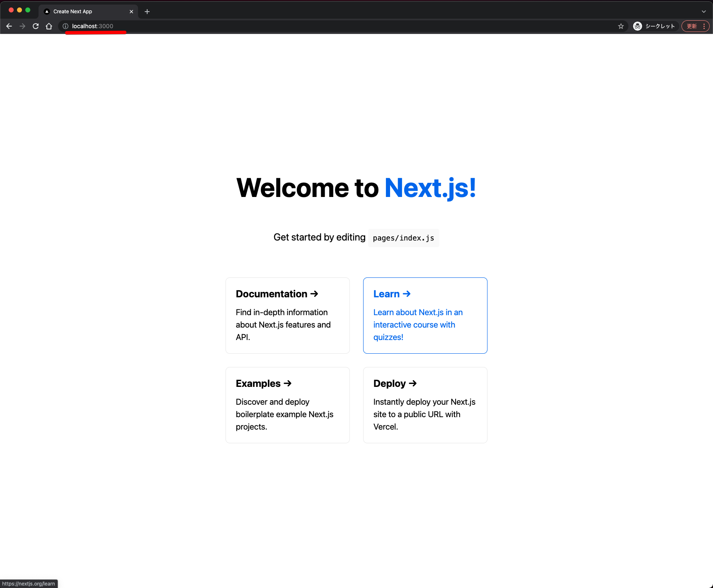Open the Deploy card
This screenshot has height=588, width=713.
(x=425, y=405)
